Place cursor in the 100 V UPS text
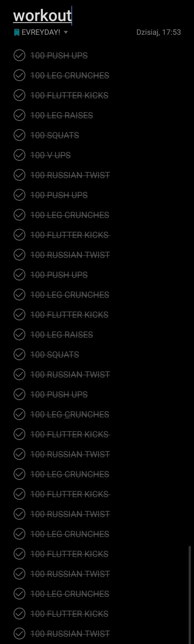Viewport: 194px width, 644px height. click(x=50, y=155)
